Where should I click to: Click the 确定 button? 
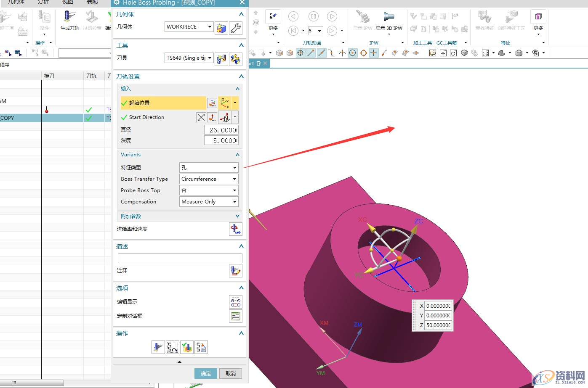click(x=206, y=373)
